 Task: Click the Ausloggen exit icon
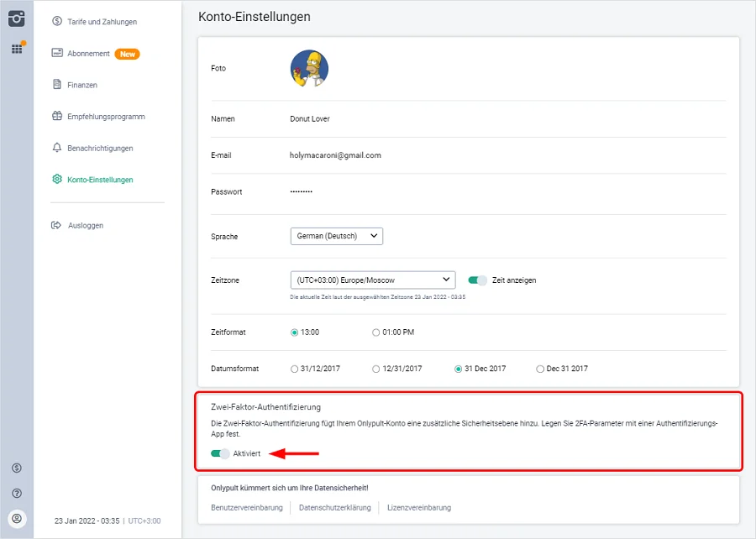57,225
